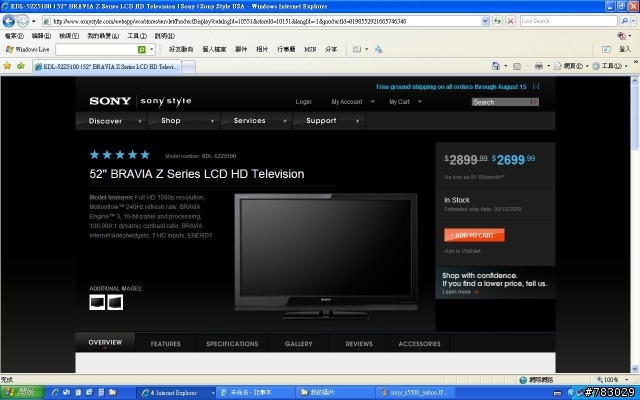The image size is (640, 400).
Task: Open 個人檔案 on Windows Live toolbar
Action: [x=214, y=49]
